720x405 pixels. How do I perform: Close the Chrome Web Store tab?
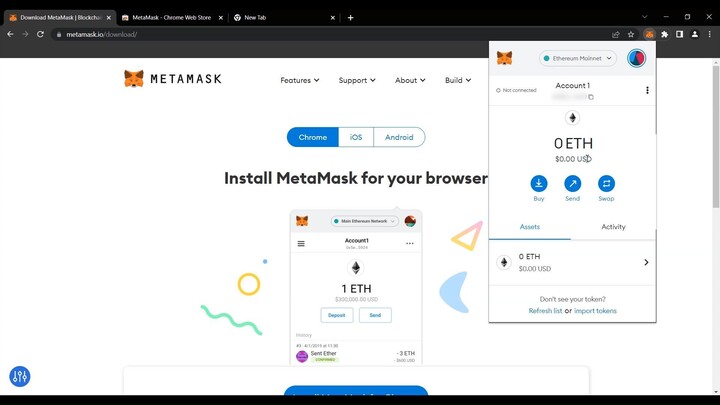(220, 17)
